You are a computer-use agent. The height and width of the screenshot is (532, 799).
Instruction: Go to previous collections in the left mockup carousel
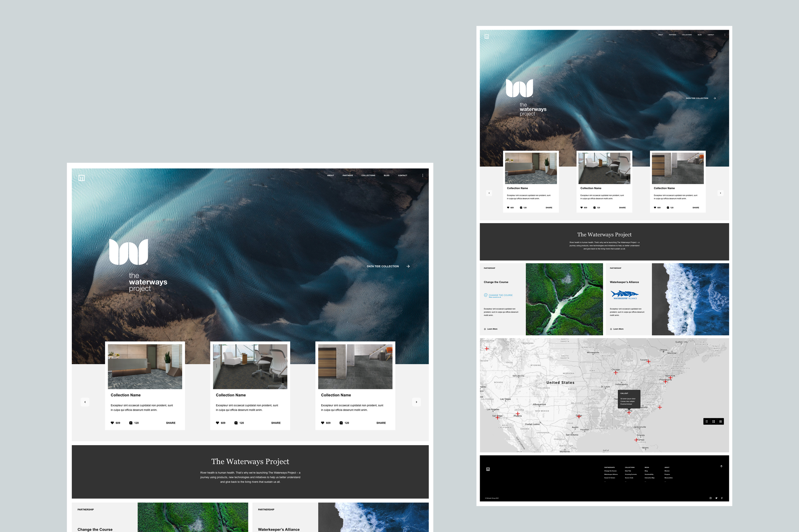click(85, 402)
